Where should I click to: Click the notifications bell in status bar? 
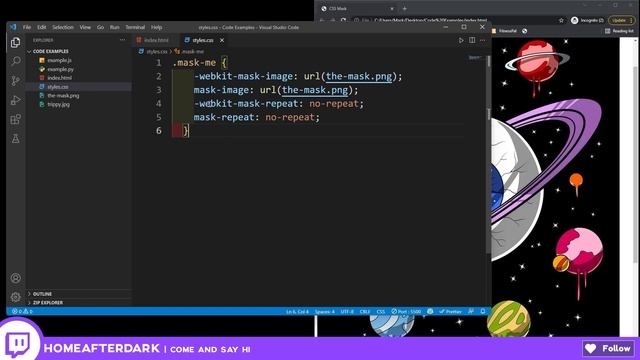[483, 311]
